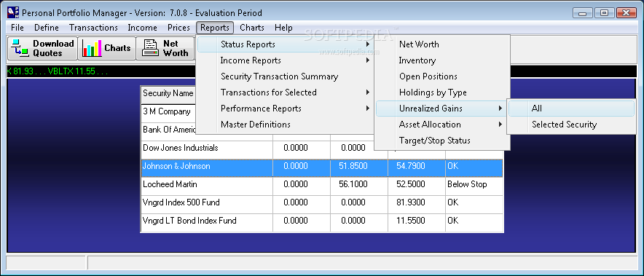The height and width of the screenshot is (276, 644).
Task: Expand Transactions for Selected submenu
Action: point(285,92)
